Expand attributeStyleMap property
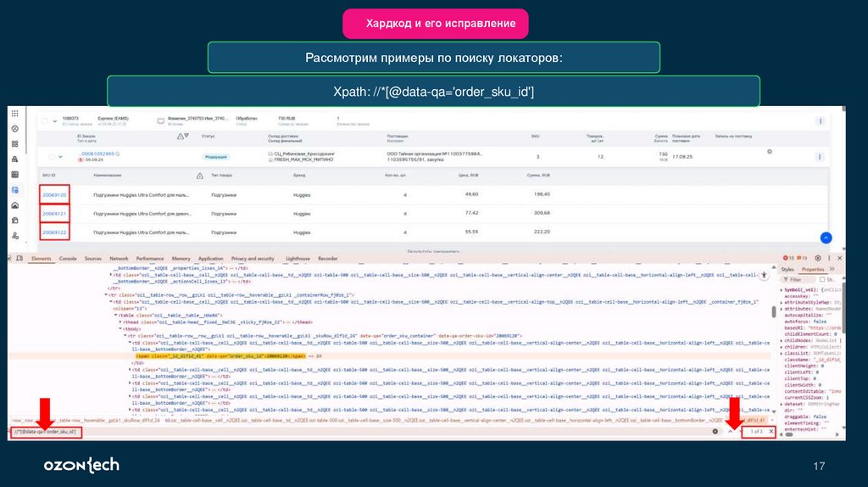 (782, 303)
